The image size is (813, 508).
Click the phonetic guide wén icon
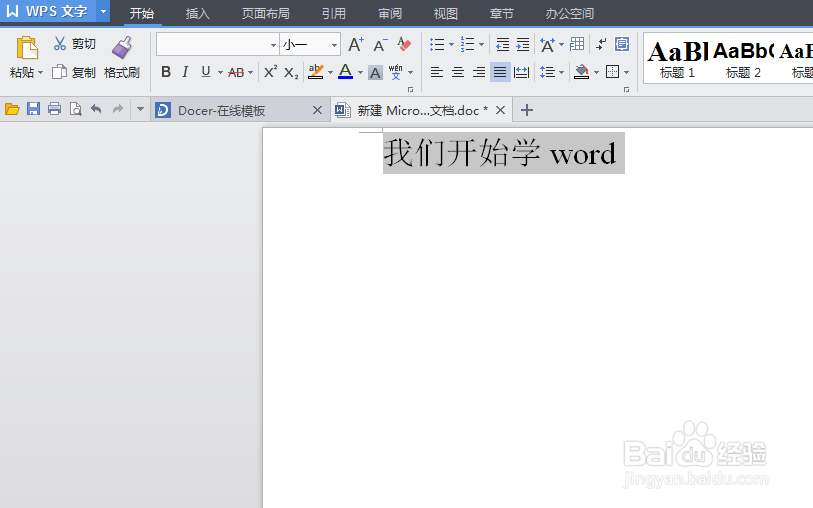tap(396, 72)
